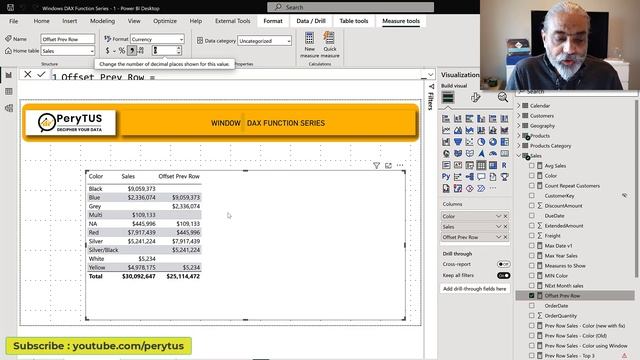Collapse Sales table in Data pane
The image size is (640, 360).
tap(519, 156)
